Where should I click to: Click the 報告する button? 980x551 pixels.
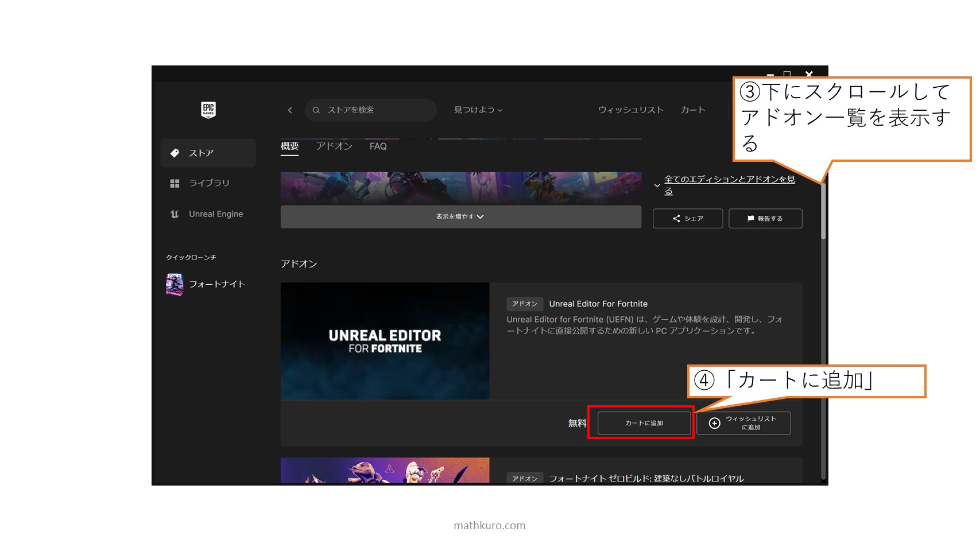[765, 219]
